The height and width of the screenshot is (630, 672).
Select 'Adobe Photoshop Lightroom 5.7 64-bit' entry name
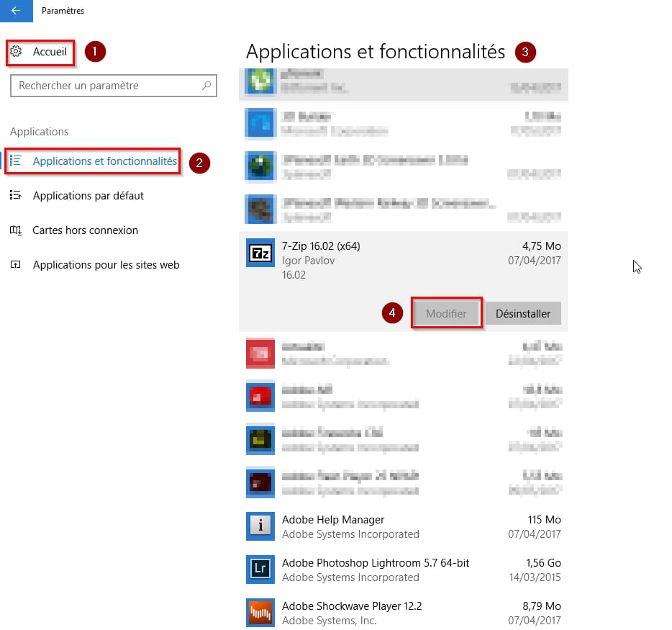(x=376, y=562)
